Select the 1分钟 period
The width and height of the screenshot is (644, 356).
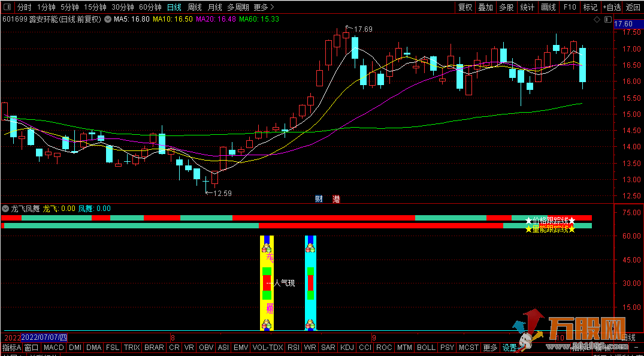[46, 7]
